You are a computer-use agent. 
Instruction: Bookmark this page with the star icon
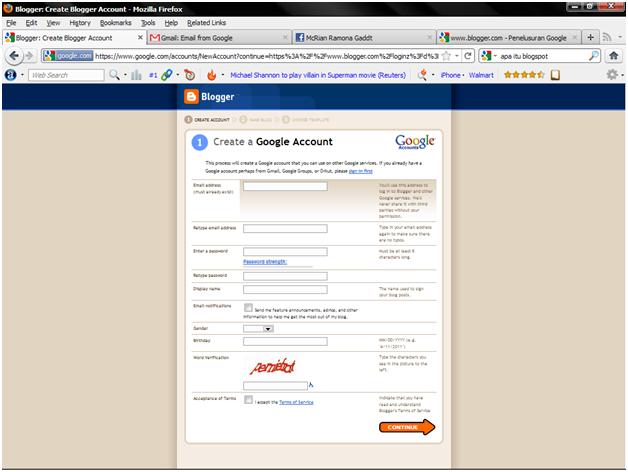(447, 56)
